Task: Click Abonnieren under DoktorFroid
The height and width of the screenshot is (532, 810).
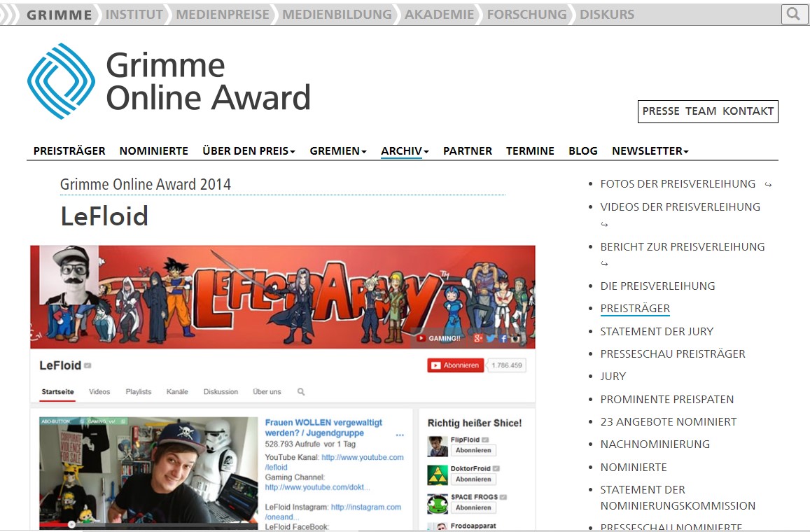Action: 473,479
